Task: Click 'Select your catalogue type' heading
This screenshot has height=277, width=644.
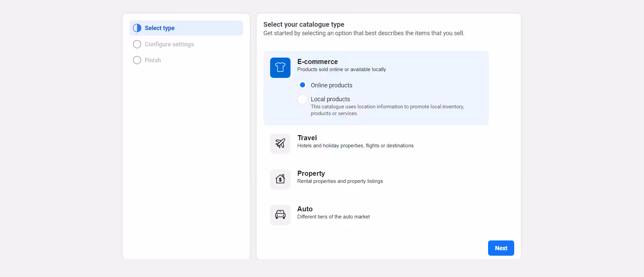Action: pos(304,24)
